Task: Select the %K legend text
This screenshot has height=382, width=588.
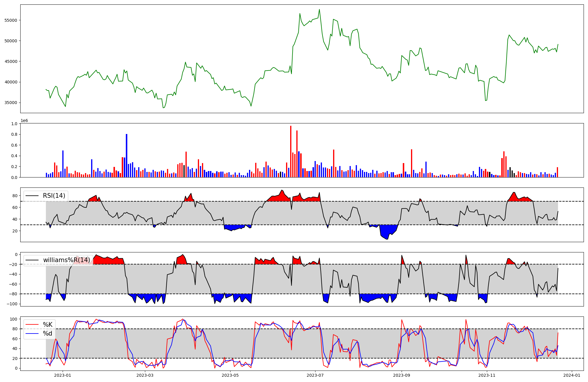Action: click(48, 325)
